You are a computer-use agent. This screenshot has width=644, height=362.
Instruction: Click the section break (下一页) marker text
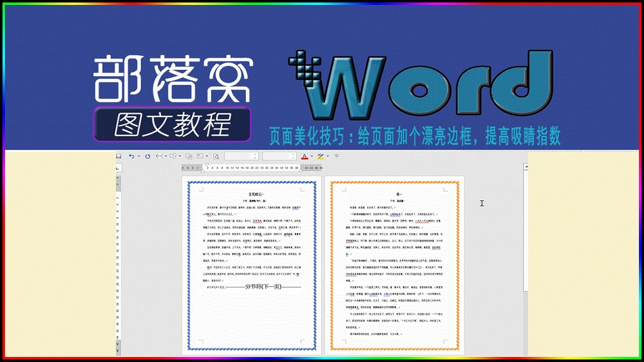pyautogui.click(x=263, y=286)
